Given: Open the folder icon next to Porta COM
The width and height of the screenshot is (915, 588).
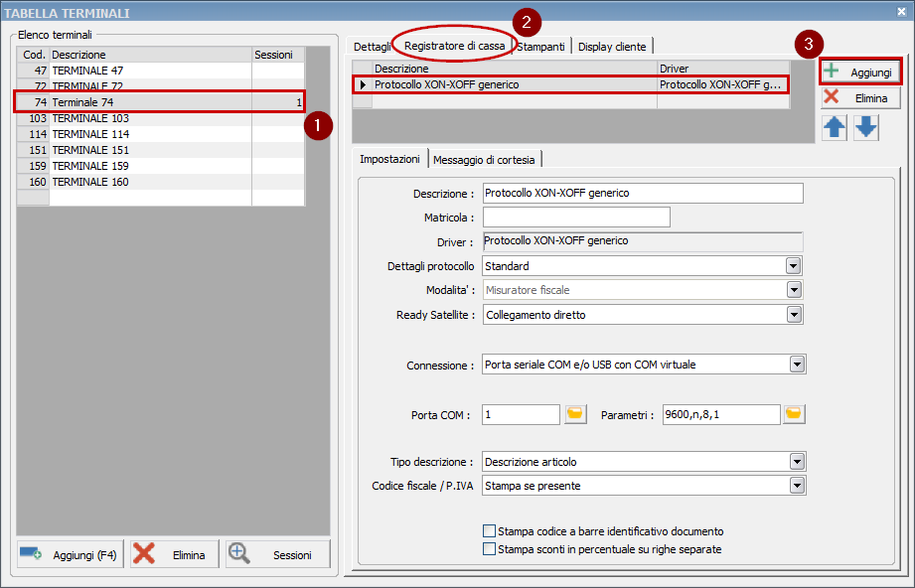Looking at the screenshot, I should pos(575,414).
